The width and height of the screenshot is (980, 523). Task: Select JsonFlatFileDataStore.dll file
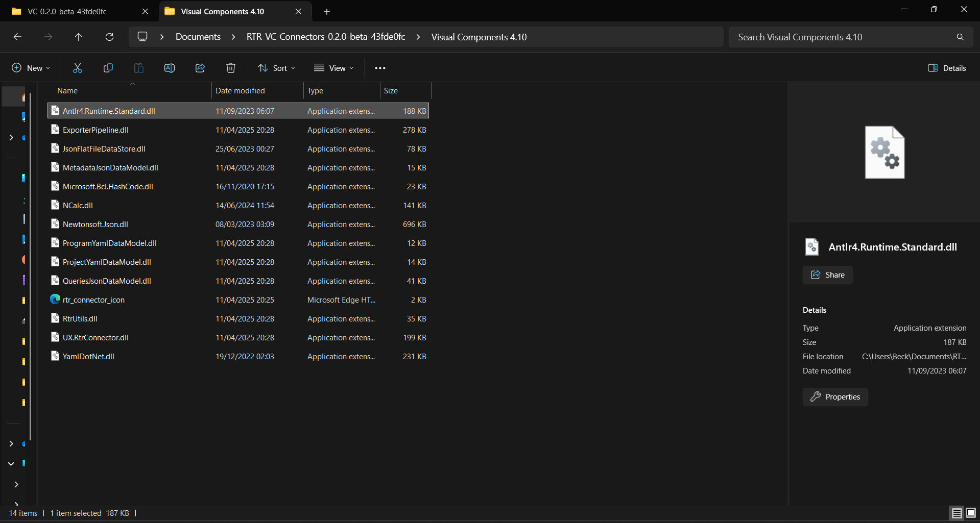(x=238, y=148)
